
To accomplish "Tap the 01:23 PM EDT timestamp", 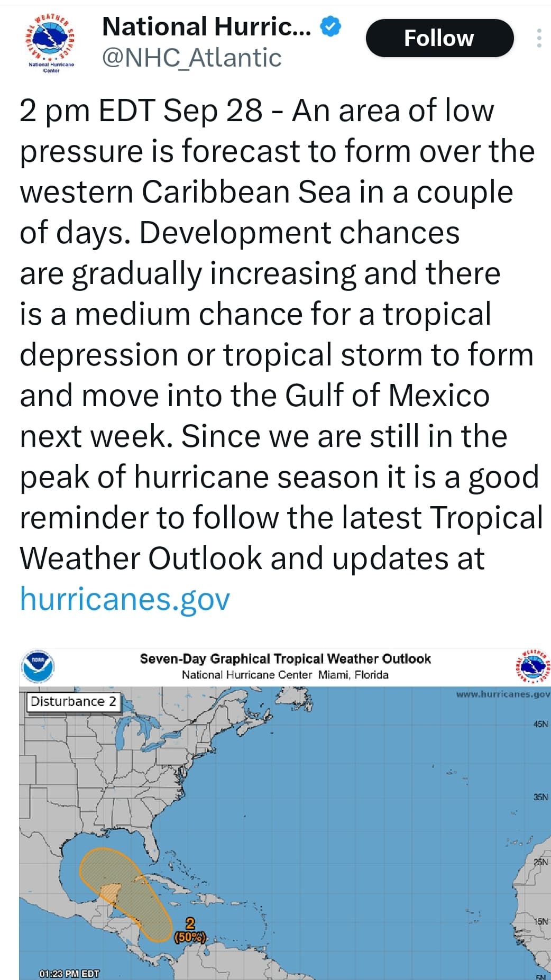I will tap(69, 974).
